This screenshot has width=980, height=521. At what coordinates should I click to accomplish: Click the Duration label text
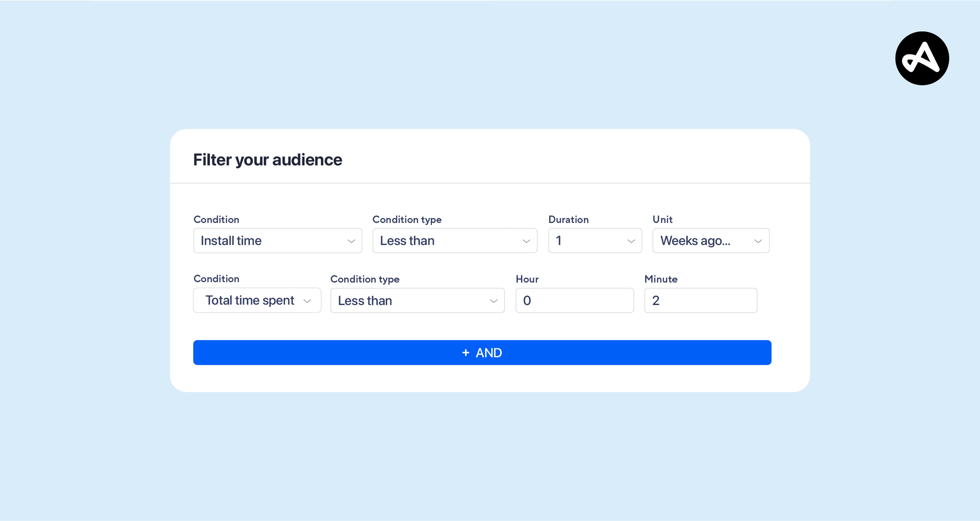(x=568, y=219)
